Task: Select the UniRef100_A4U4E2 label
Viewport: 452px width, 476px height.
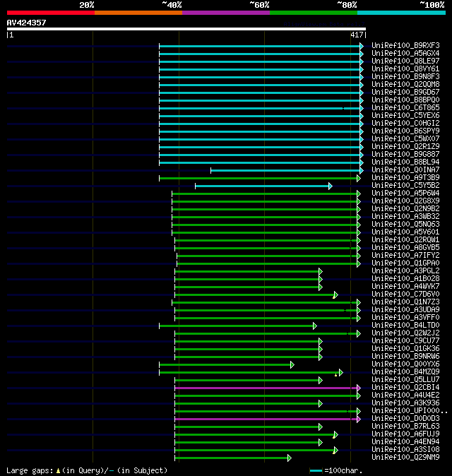Action: click(405, 395)
